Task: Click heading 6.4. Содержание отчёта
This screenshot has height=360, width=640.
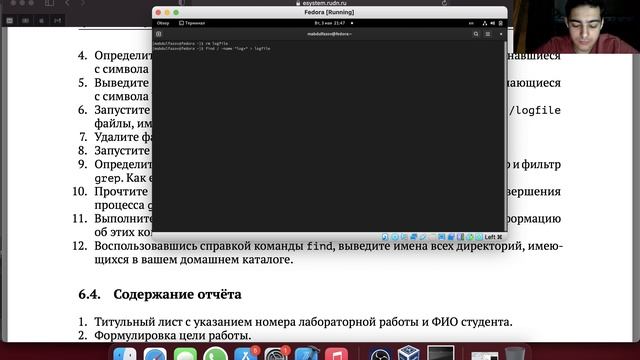Action: point(160,294)
